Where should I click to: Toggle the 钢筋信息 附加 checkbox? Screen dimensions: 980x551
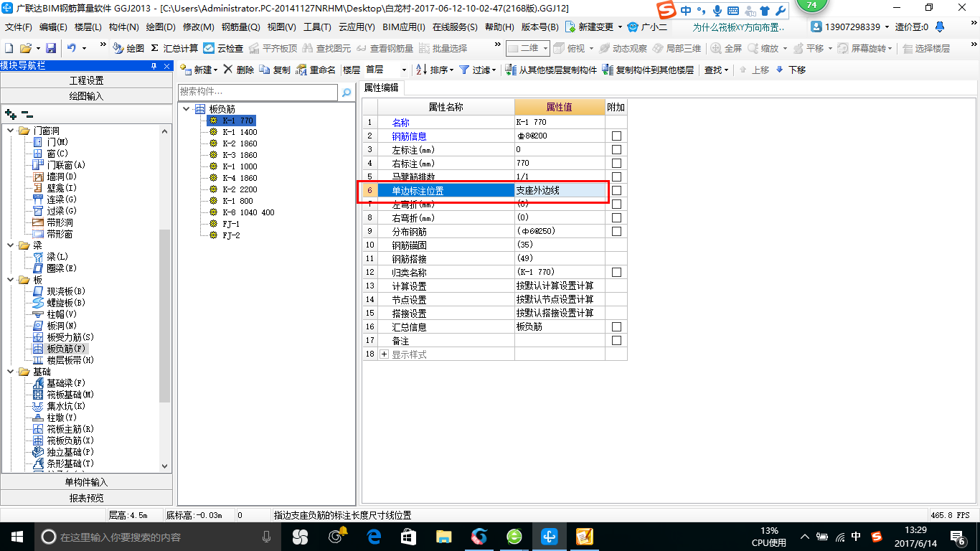[x=616, y=136]
